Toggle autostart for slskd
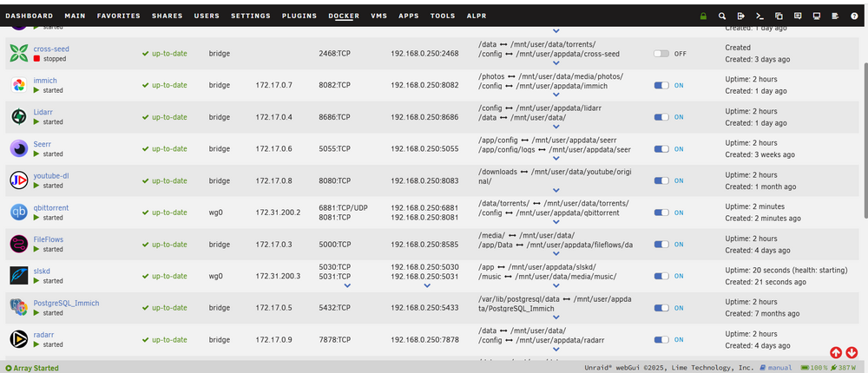 [x=661, y=276]
